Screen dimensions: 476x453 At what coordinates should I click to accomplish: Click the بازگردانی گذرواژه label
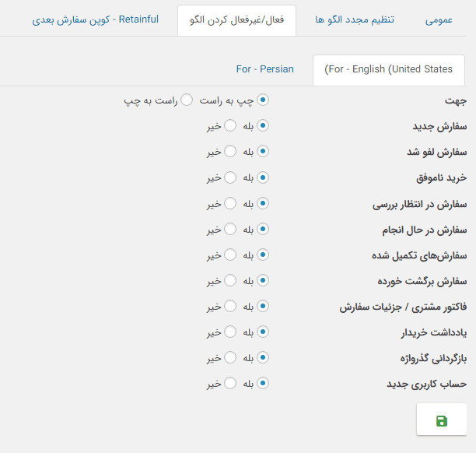pyautogui.click(x=433, y=359)
